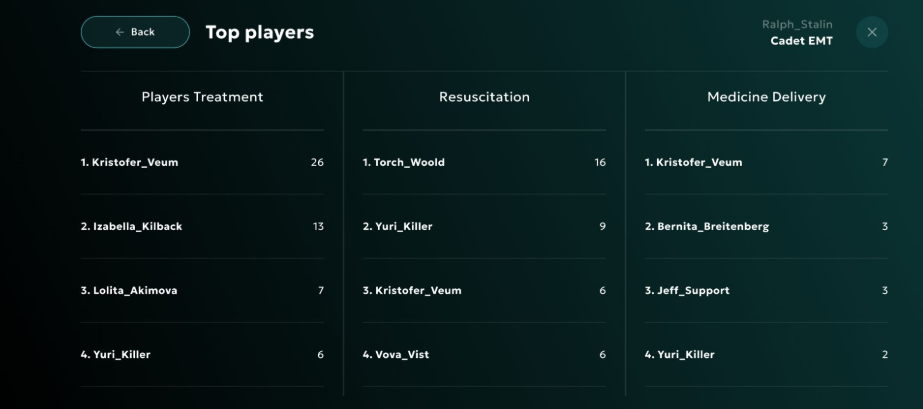Select Yuri_Killer second in Resuscitation

(x=484, y=227)
